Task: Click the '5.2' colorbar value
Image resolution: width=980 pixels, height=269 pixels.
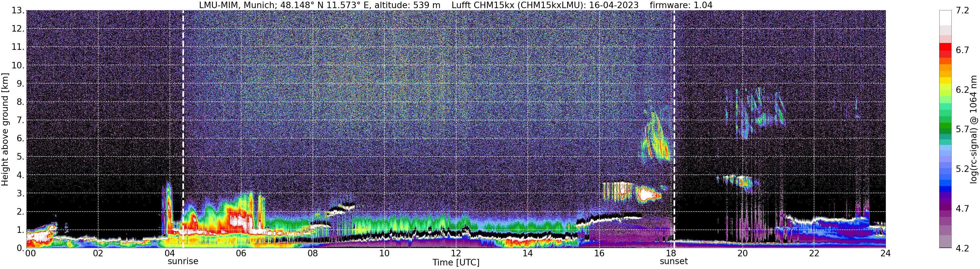Action: pyautogui.click(x=962, y=169)
